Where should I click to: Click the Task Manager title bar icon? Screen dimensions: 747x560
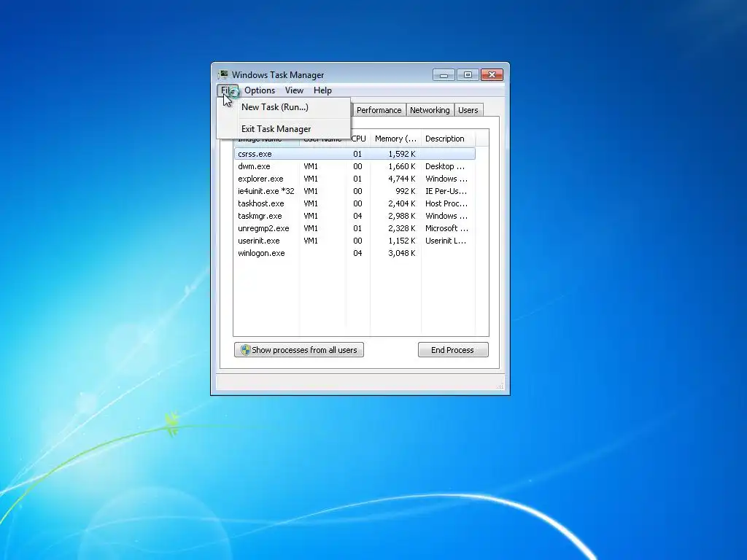click(223, 75)
